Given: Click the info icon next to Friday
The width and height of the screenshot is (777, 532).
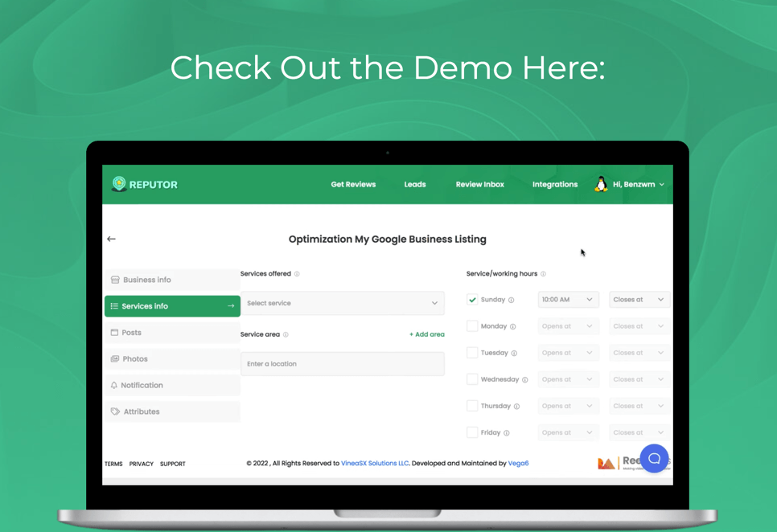Looking at the screenshot, I should coord(507,433).
